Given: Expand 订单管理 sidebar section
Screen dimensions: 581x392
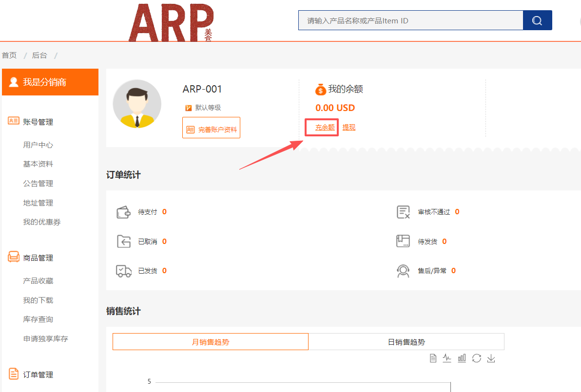Looking at the screenshot, I should pos(38,374).
